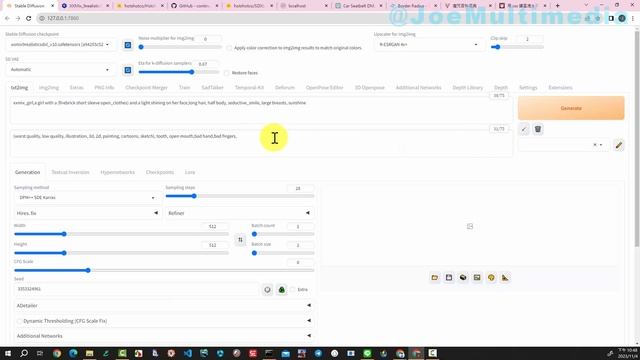Viewport: 640px width, 360px height.
Task: Open Microsoft Edge from the taskbar
Action: tap(73, 353)
